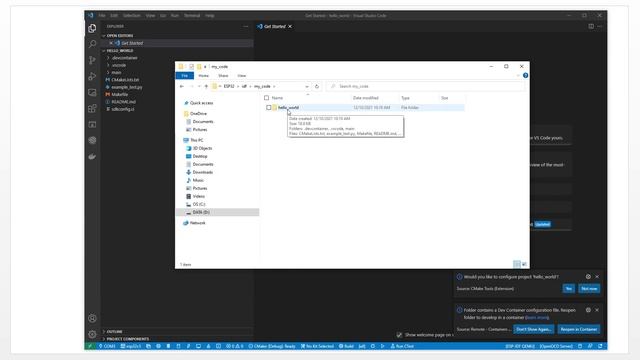Open the Home ribbon tab in File Explorer
This screenshot has height=360, width=640.
[203, 76]
